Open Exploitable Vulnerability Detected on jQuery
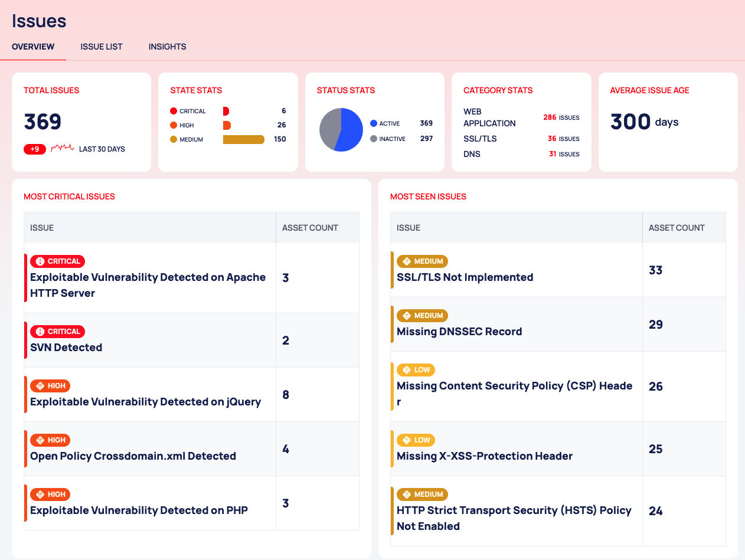The image size is (745, 560). click(x=145, y=402)
